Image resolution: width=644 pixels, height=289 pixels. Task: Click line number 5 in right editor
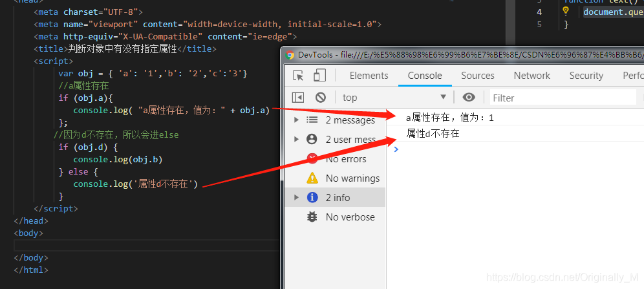tap(539, 24)
